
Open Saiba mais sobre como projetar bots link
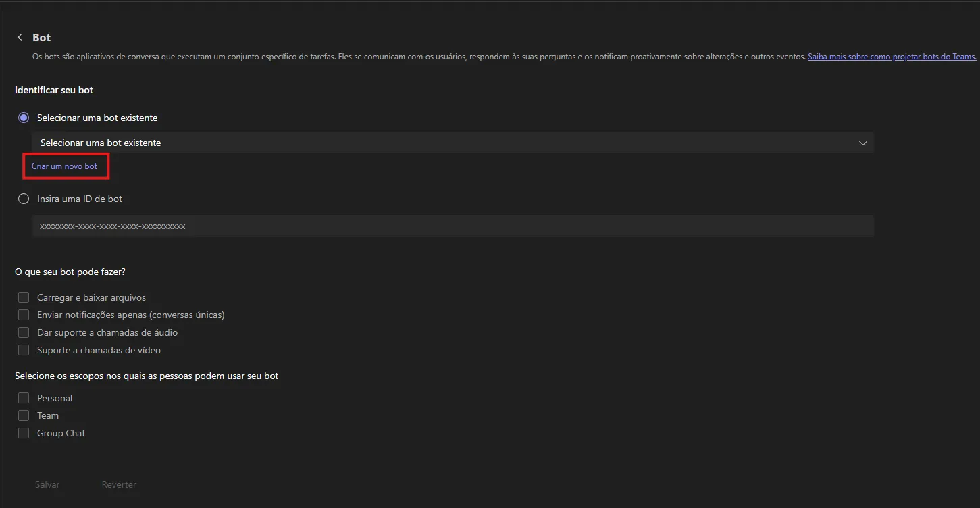click(x=892, y=57)
